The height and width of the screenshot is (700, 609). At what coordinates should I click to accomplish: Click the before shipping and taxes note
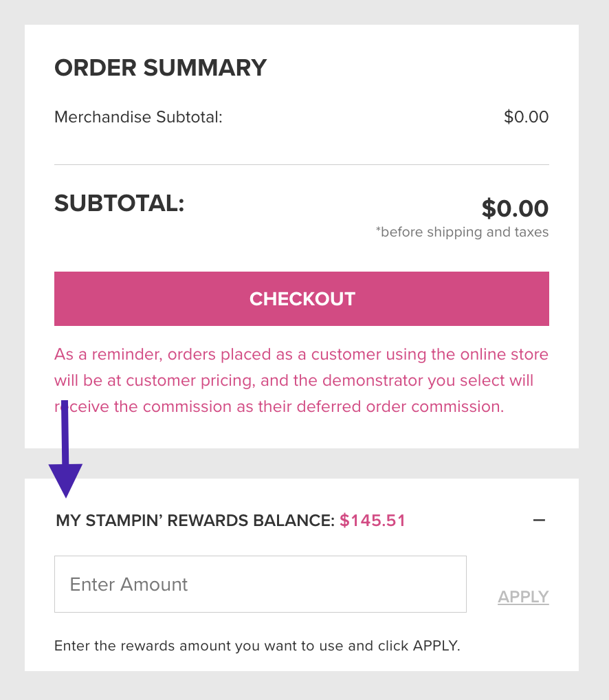[462, 232]
